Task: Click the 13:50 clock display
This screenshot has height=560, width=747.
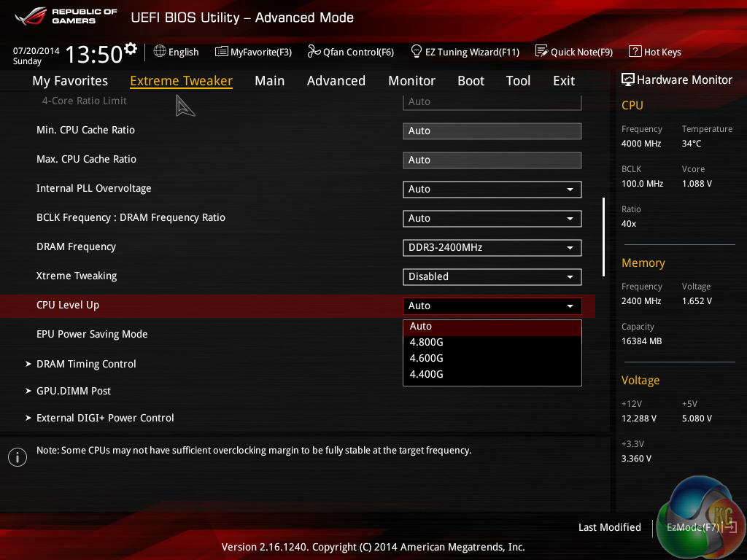Action: coord(94,54)
